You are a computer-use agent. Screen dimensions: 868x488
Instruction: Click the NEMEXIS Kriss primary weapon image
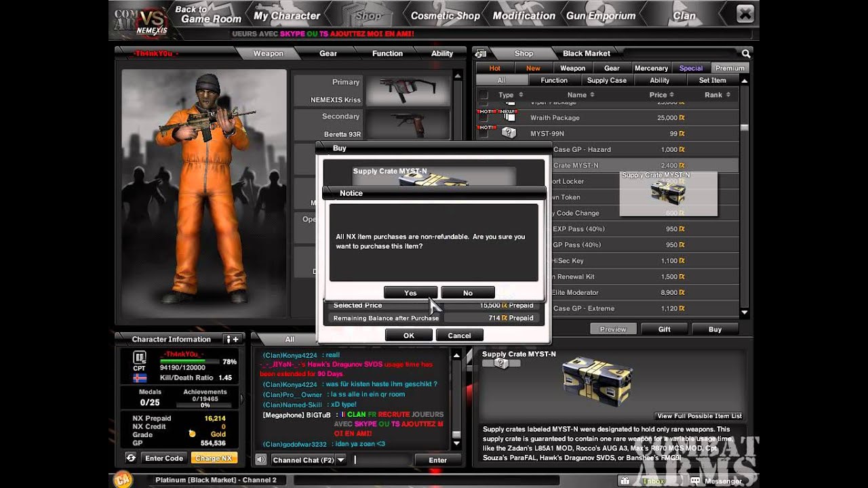408,90
